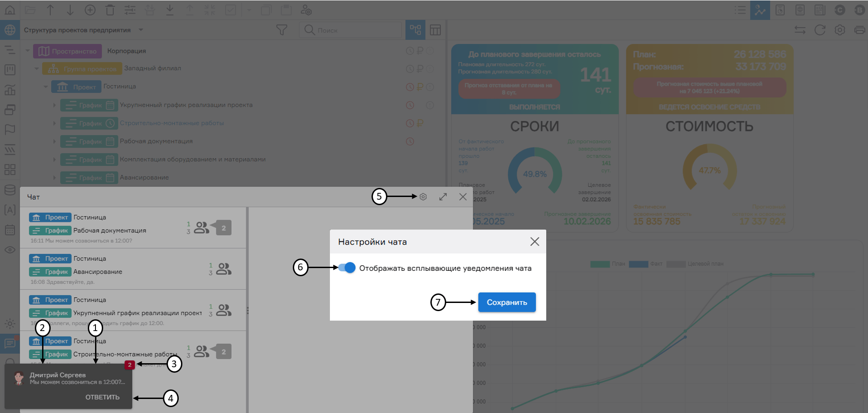Expand the chat panel to full size

443,197
